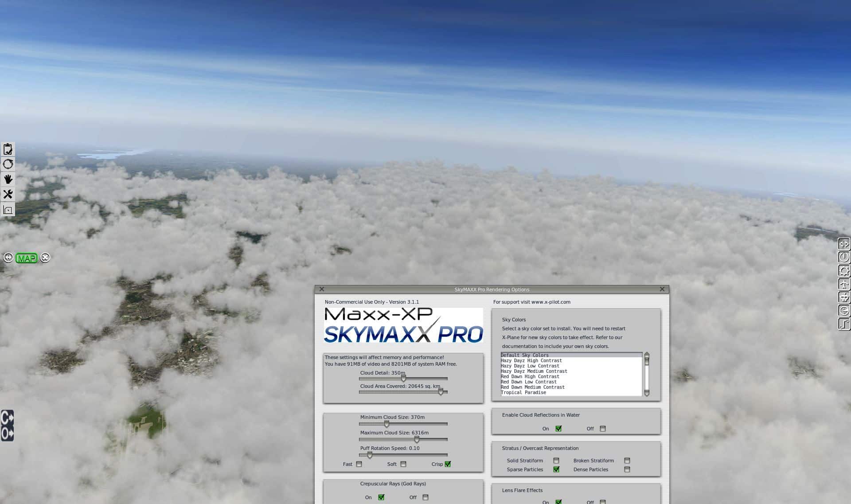Image resolution: width=851 pixels, height=504 pixels.
Task: Click the route path icon at bottom right
Action: click(x=844, y=324)
